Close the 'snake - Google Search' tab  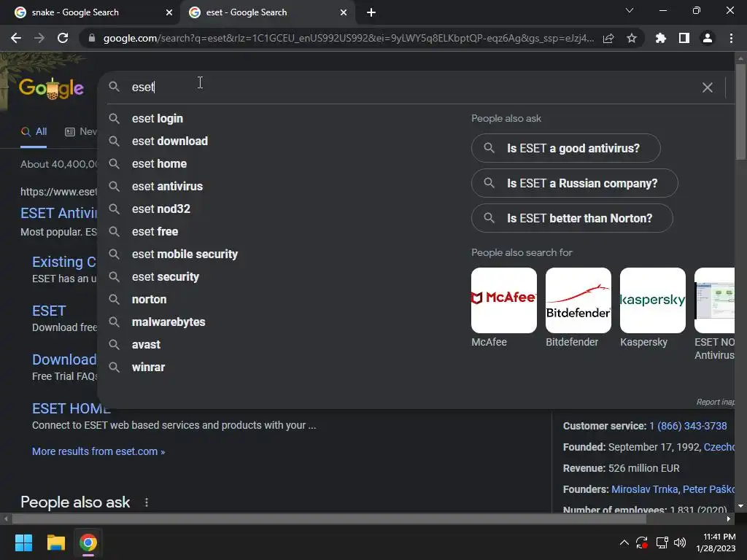pyautogui.click(x=169, y=13)
